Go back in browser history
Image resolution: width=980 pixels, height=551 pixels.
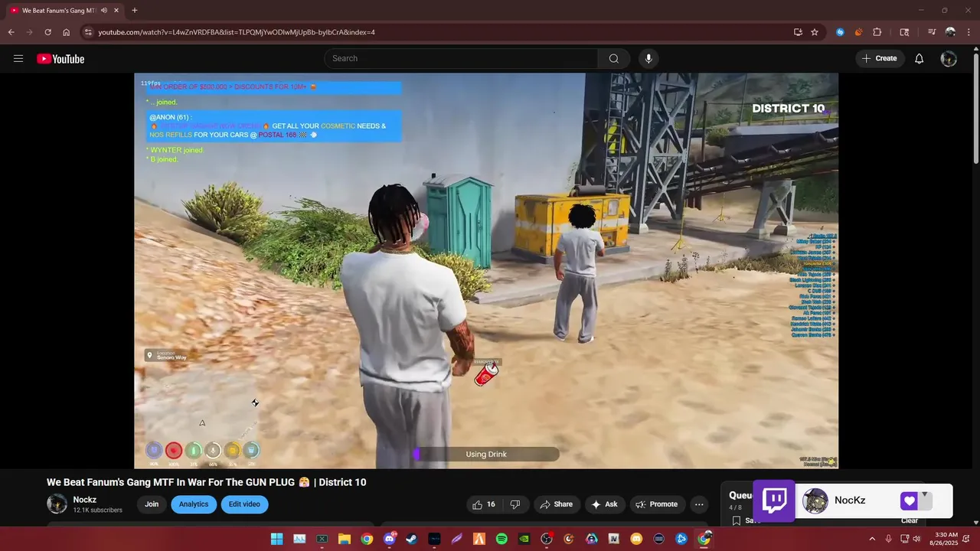click(x=11, y=32)
